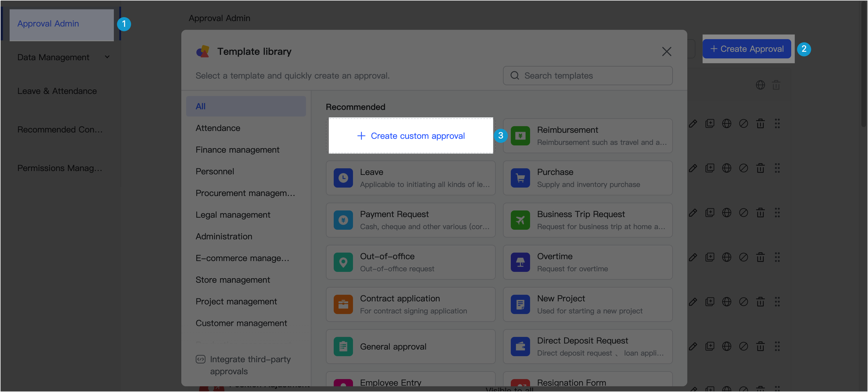This screenshot has height=392, width=868.
Task: Open Permissions Manag… in the sidebar
Action: click(x=60, y=168)
